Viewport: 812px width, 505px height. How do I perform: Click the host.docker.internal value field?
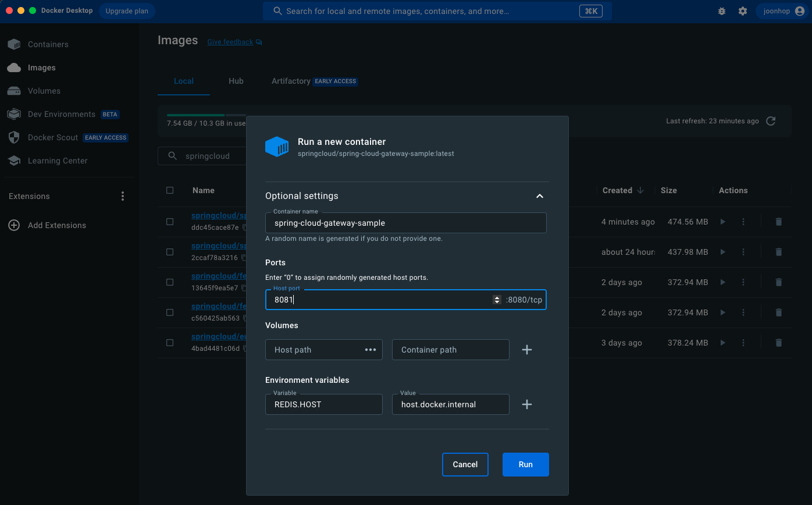[451, 404]
